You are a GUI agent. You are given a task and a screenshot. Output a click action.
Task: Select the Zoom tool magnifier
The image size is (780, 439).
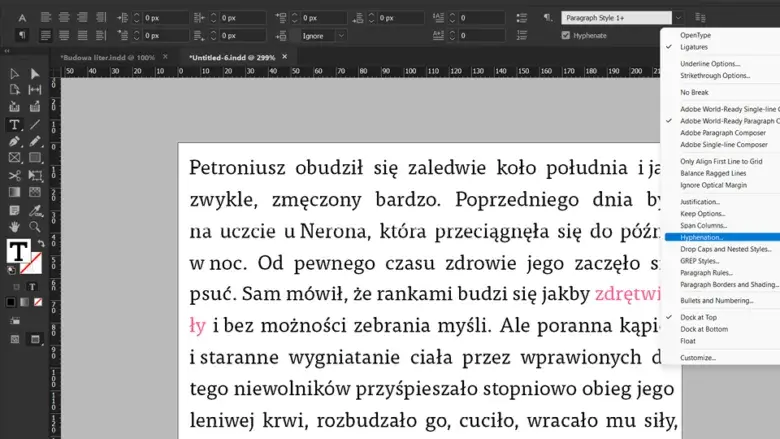click(35, 227)
